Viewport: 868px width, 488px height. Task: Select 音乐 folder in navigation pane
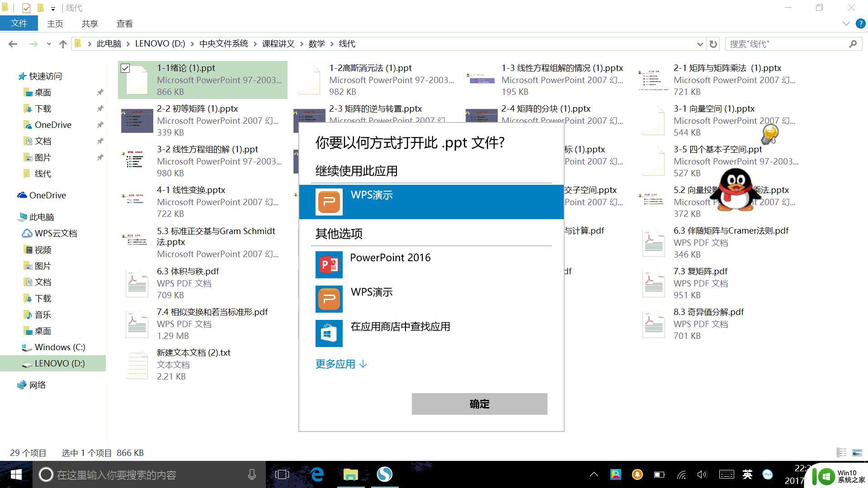tap(42, 314)
